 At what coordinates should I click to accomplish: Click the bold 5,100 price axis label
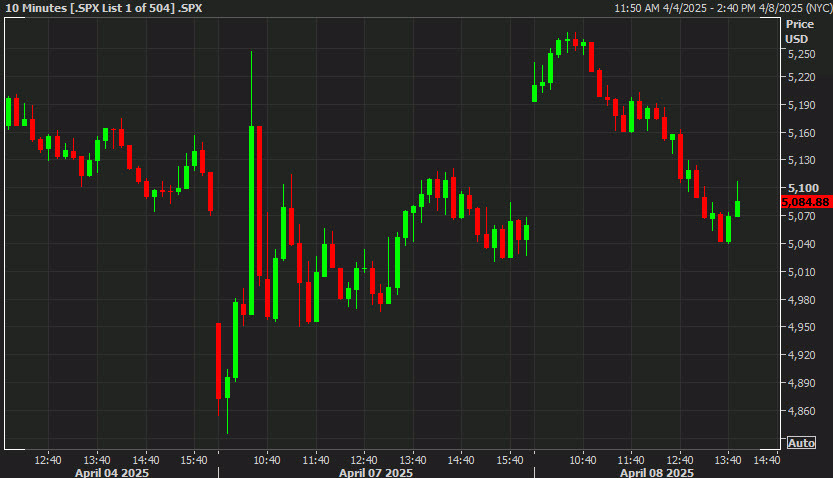click(803, 188)
